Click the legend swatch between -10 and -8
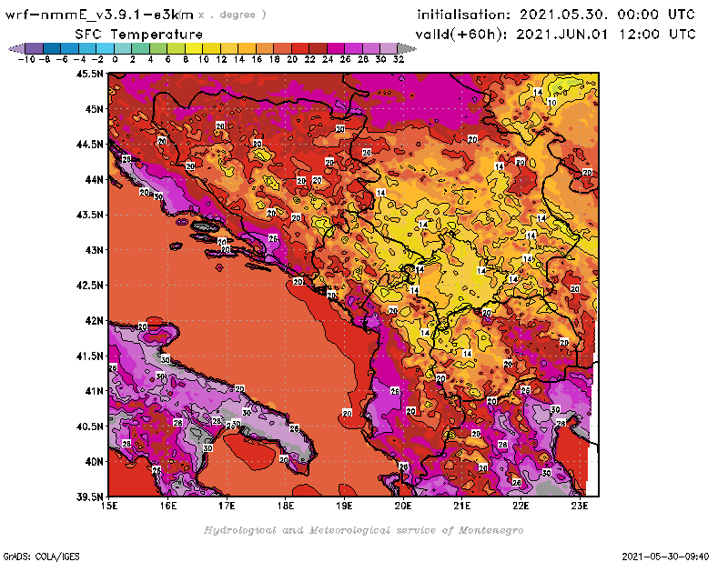 pos(35,48)
